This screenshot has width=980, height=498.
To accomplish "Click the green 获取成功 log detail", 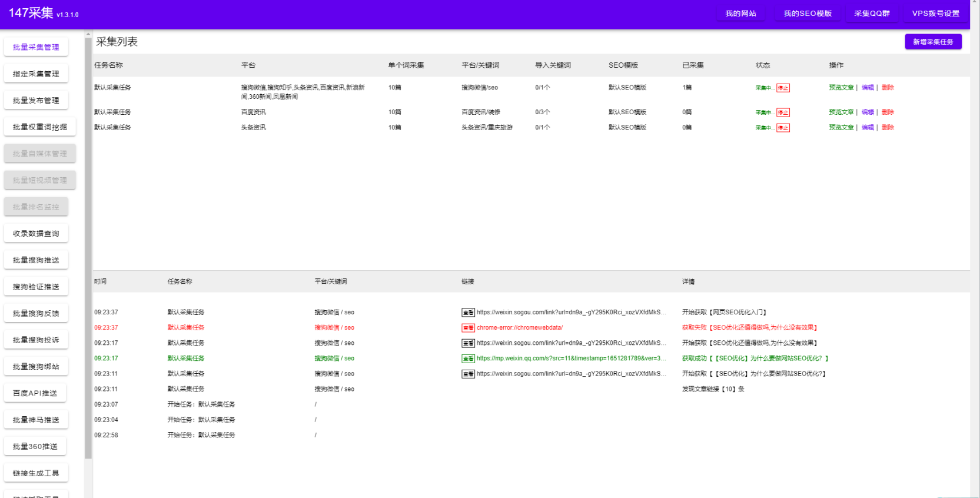I will point(755,358).
